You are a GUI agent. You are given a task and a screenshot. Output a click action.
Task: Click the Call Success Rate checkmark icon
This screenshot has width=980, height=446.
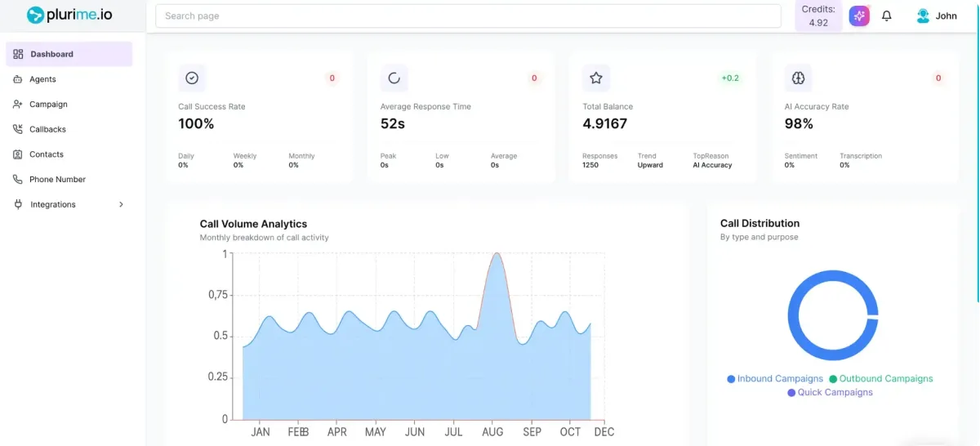pyautogui.click(x=192, y=78)
